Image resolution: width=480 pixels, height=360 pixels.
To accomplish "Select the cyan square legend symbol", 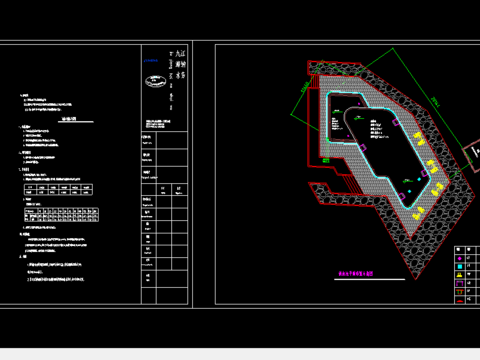I will [x=460, y=267].
